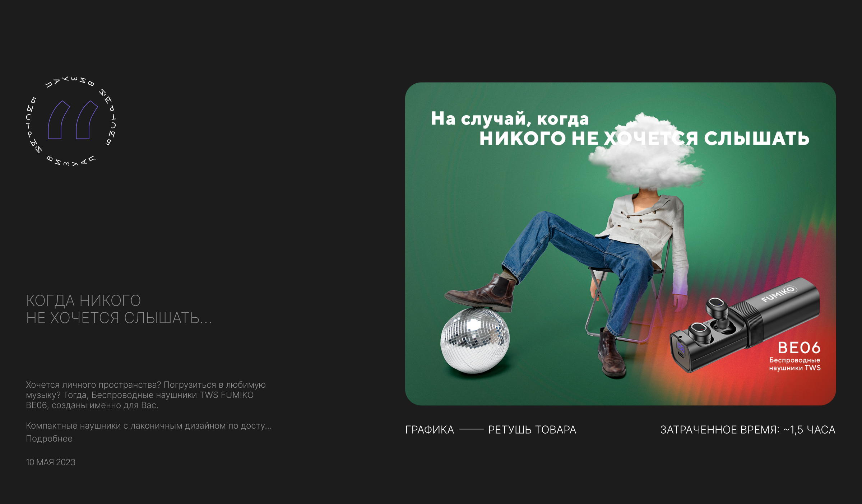The height and width of the screenshot is (504, 862).
Task: Click the 'Хочется личного пространства?' description paragraph
Action: 145,395
